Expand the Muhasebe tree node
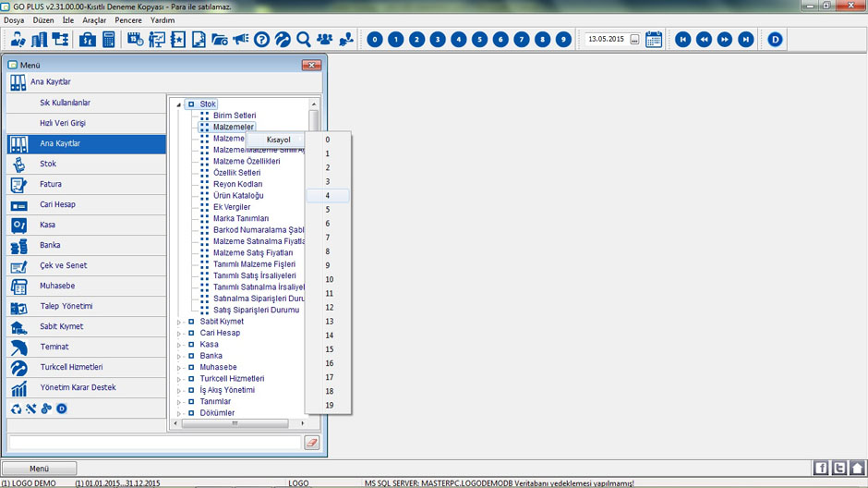The height and width of the screenshot is (488, 868). tap(179, 368)
